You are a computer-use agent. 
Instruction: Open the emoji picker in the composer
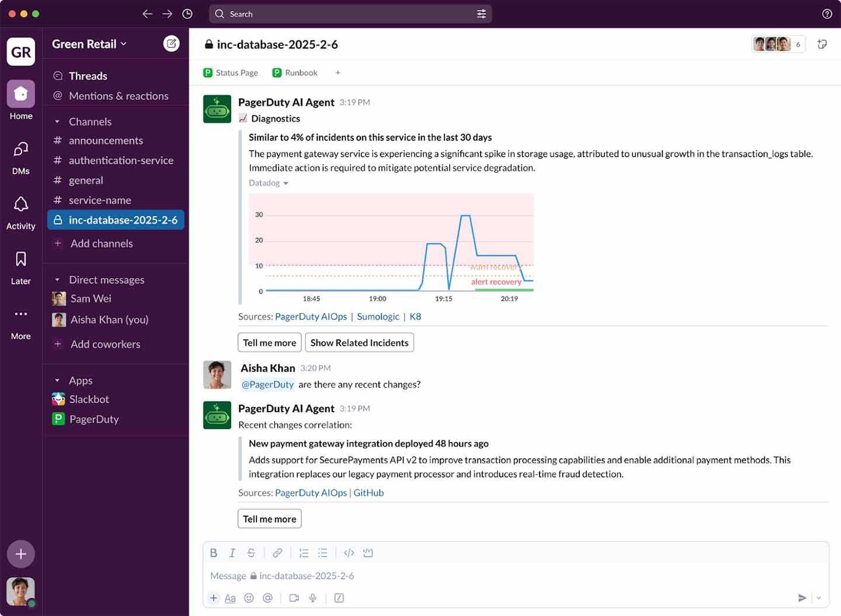(x=249, y=598)
